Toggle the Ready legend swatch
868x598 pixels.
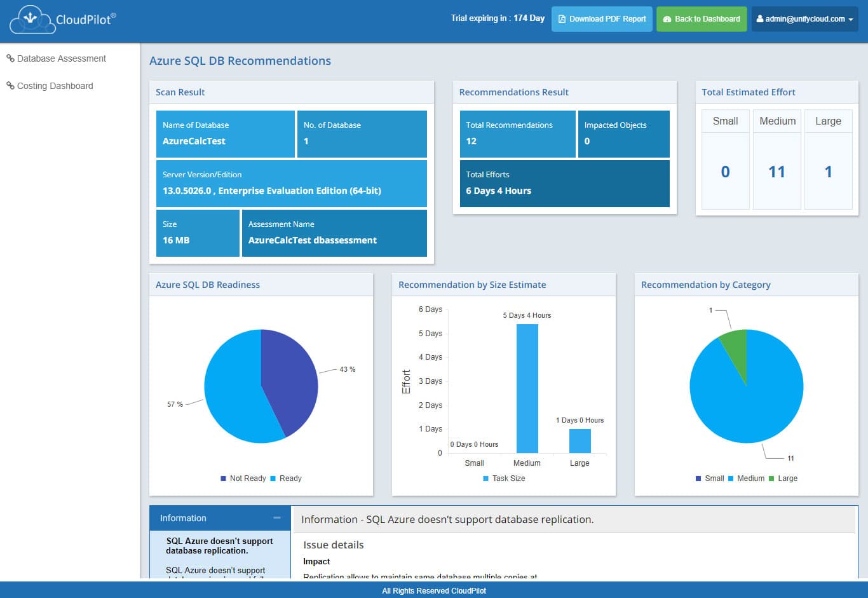tap(273, 479)
